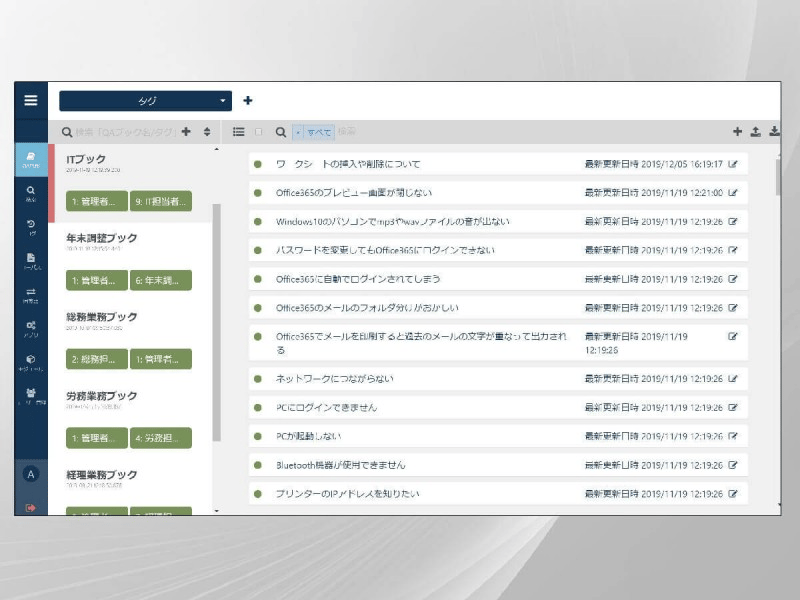
Task: Check the select-all checkbox in QA toolbar
Action: pyautogui.click(x=258, y=132)
